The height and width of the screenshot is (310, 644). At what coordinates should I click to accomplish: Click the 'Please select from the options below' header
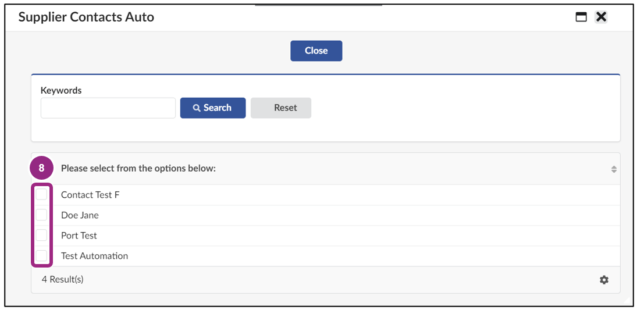tap(138, 169)
